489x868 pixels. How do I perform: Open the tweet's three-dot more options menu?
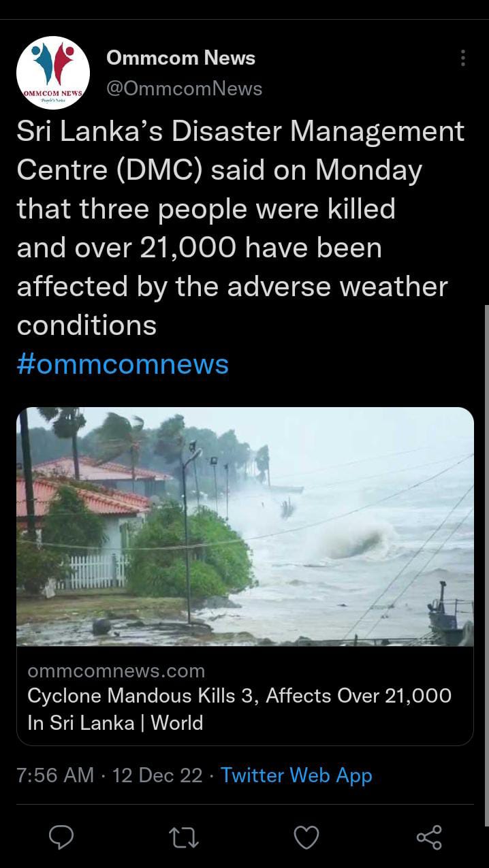coord(463,58)
